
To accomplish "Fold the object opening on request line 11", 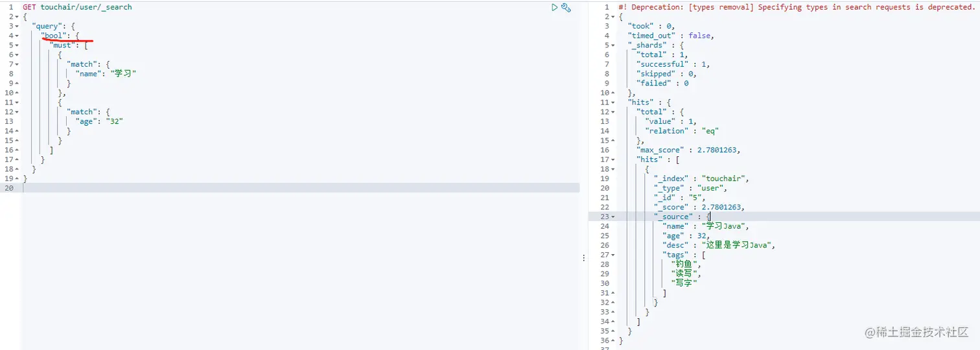I will pos(17,102).
